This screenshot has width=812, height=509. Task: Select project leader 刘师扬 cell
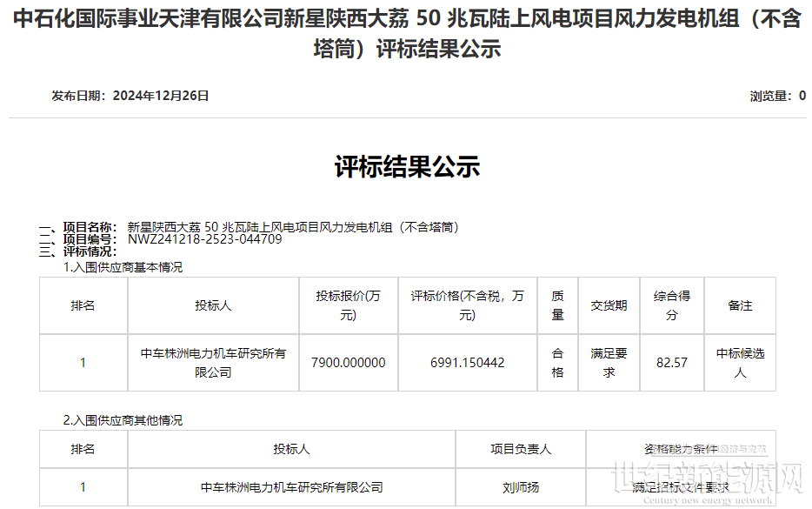(521, 487)
